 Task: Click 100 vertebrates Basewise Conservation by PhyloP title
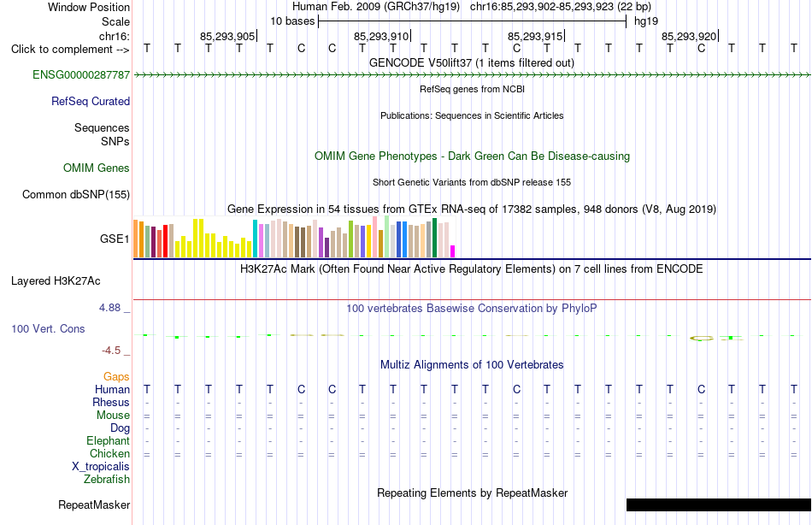(x=472, y=309)
